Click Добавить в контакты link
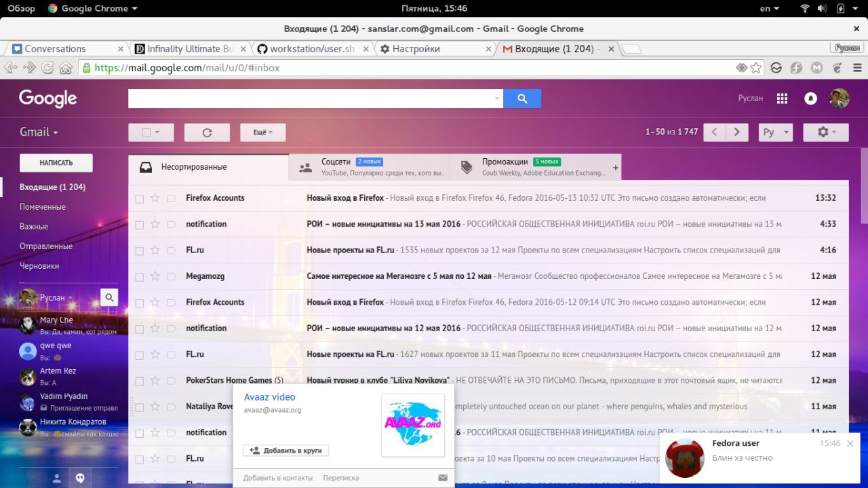The image size is (868, 488). 278,478
